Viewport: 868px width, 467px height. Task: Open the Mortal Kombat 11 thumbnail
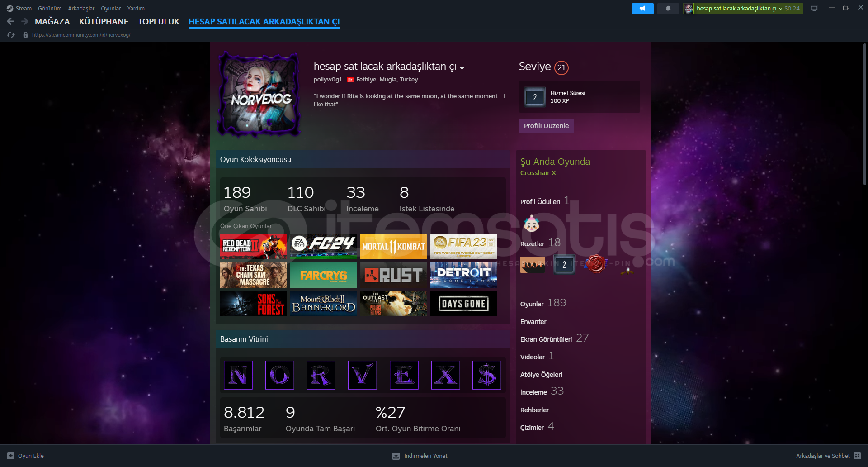pyautogui.click(x=394, y=247)
